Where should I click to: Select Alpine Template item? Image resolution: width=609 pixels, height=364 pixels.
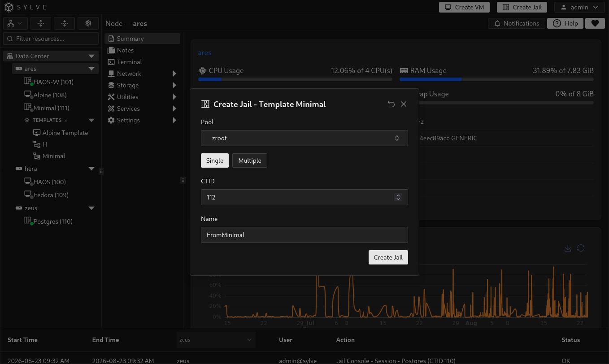pyautogui.click(x=61, y=133)
